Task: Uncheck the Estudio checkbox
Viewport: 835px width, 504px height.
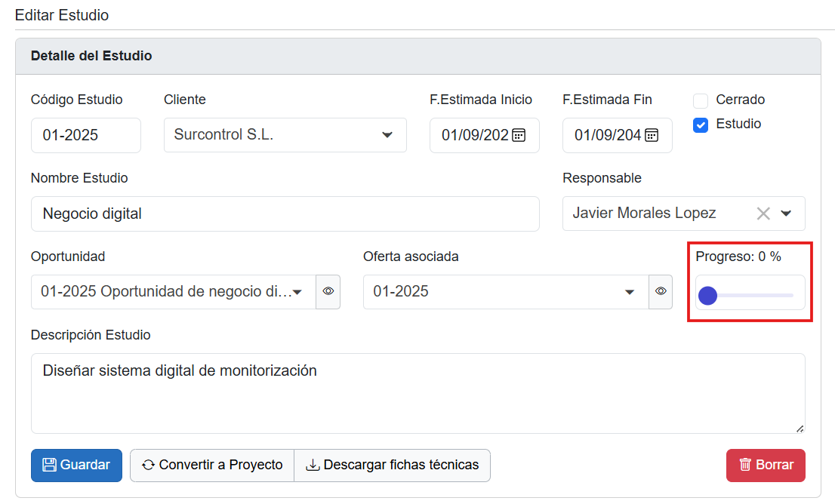Action: [701, 125]
